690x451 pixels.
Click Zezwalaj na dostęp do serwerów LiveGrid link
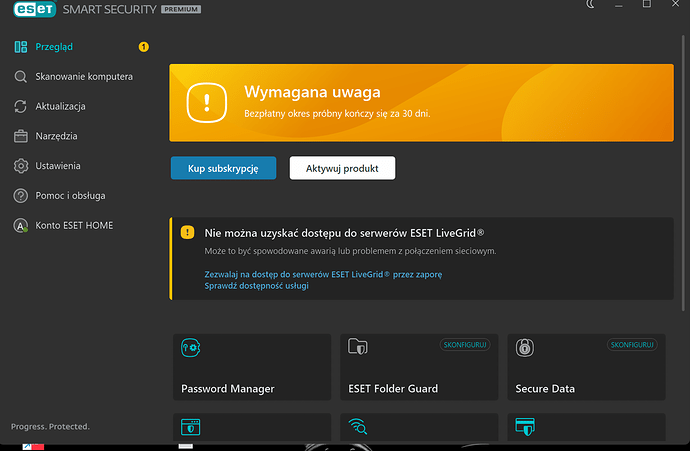point(323,274)
